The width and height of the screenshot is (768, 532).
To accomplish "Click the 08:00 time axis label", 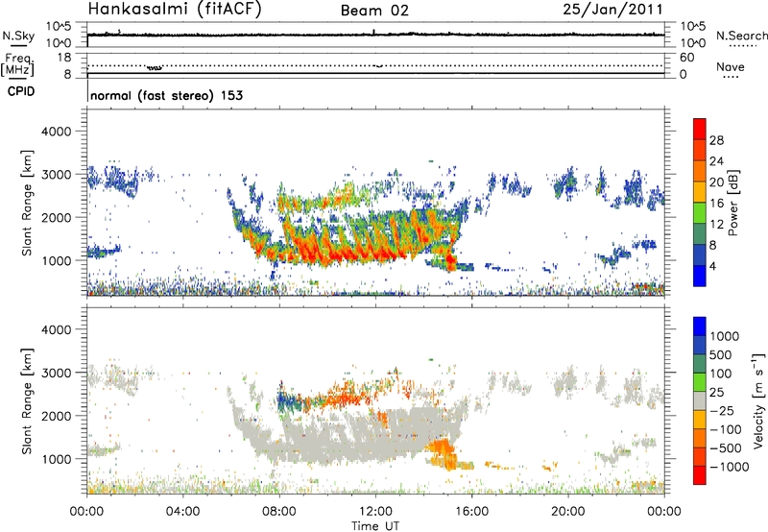I will (x=279, y=512).
